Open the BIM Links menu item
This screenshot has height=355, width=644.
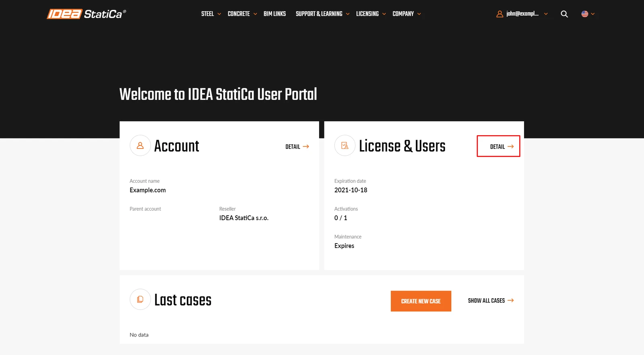coord(275,14)
